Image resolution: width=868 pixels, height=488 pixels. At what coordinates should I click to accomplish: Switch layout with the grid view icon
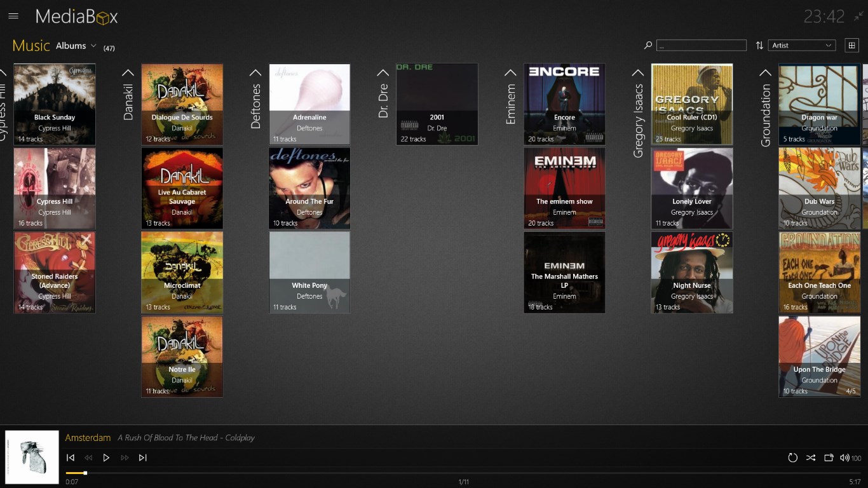851,45
